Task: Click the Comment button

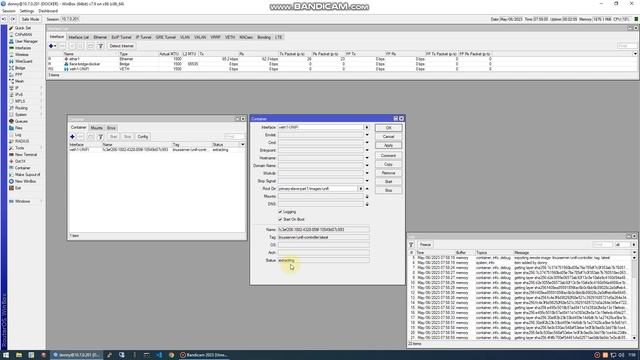Action: (388, 156)
